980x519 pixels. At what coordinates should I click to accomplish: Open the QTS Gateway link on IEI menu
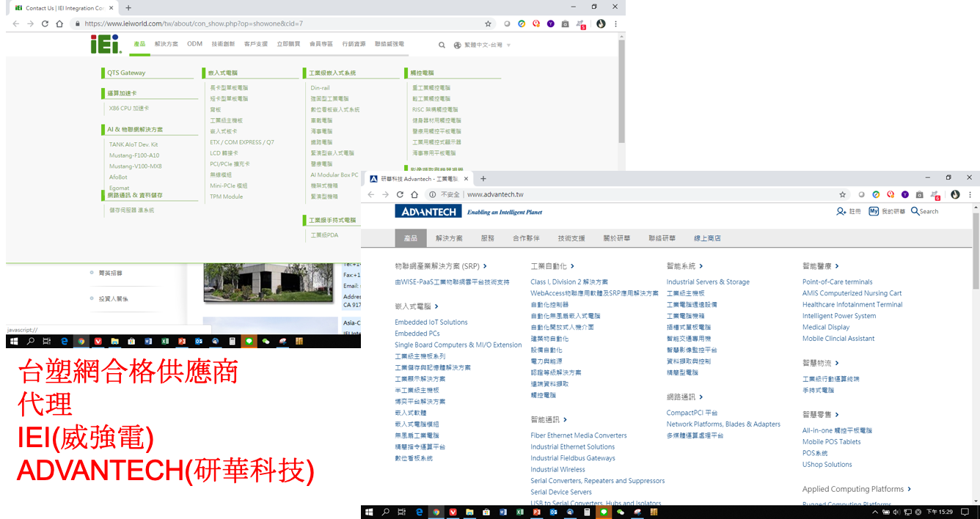(x=126, y=73)
